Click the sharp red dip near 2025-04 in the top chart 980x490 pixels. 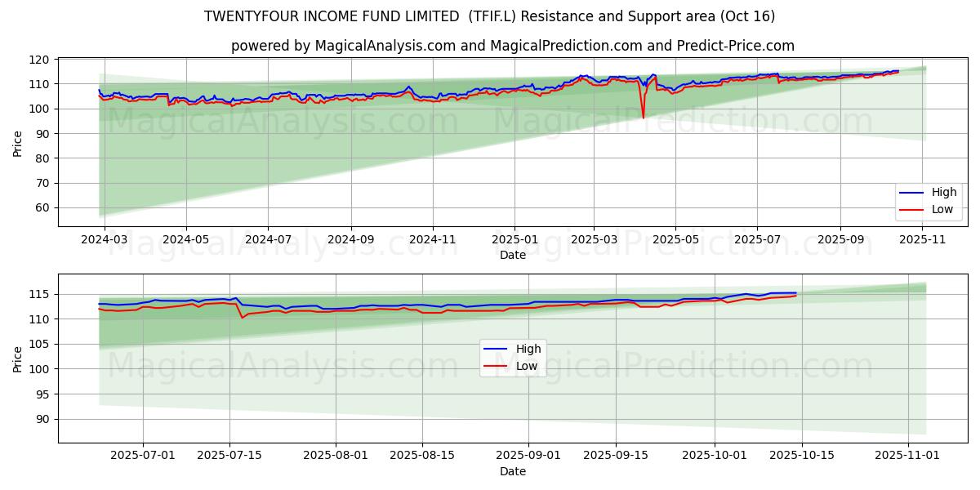coord(643,117)
